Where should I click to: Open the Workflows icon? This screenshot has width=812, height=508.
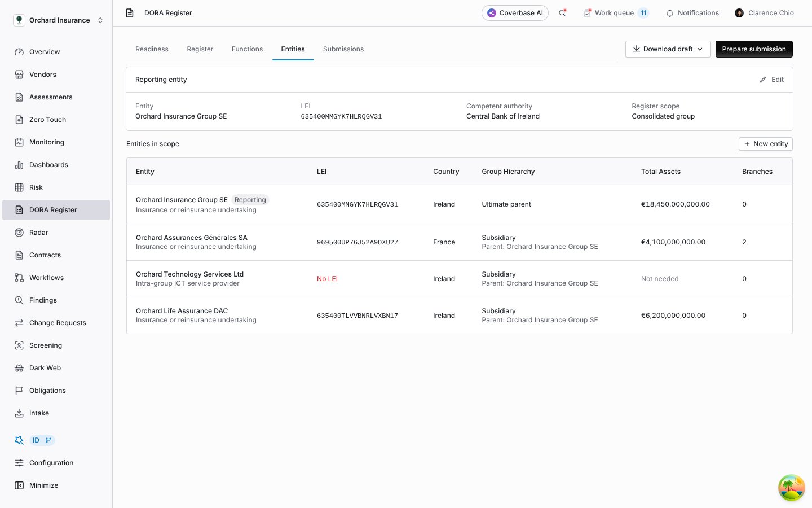pos(19,278)
